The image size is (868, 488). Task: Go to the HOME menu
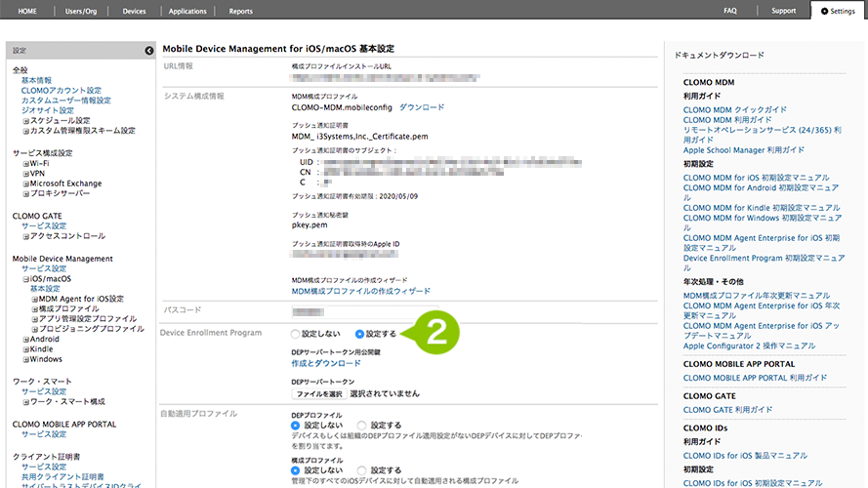click(x=27, y=11)
